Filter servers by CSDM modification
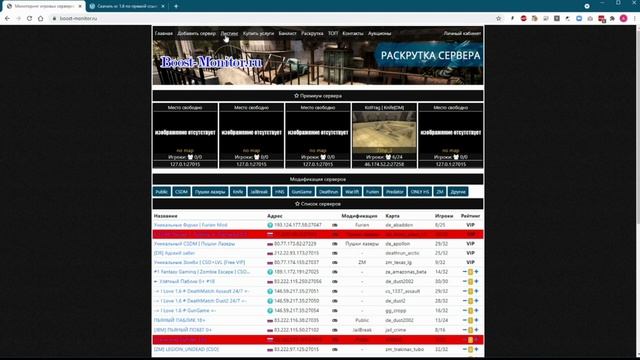Image resolution: width=640 pixels, height=360 pixels. click(181, 192)
